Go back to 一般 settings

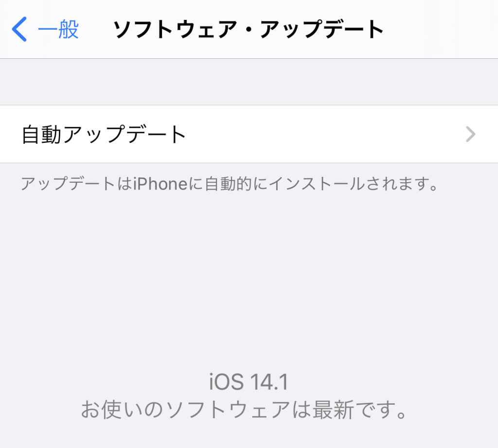[x=45, y=29]
